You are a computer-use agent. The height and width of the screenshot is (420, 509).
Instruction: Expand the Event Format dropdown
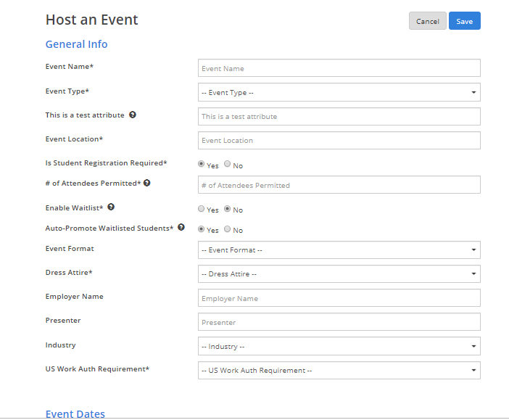[x=339, y=250]
